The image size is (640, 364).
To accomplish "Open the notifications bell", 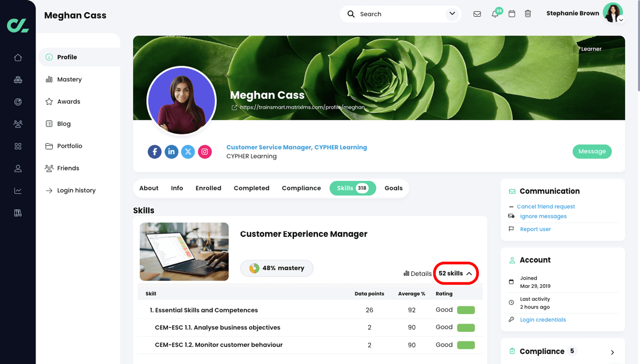I will 494,14.
